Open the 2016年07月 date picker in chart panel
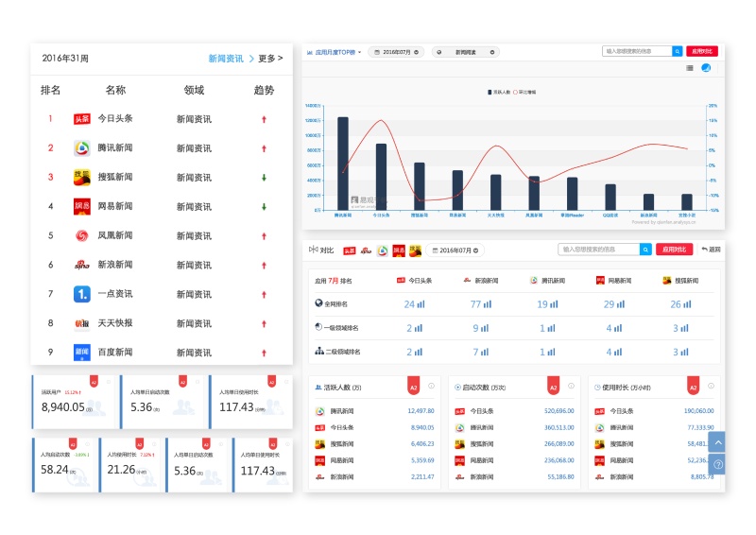756x535 pixels. tap(396, 52)
